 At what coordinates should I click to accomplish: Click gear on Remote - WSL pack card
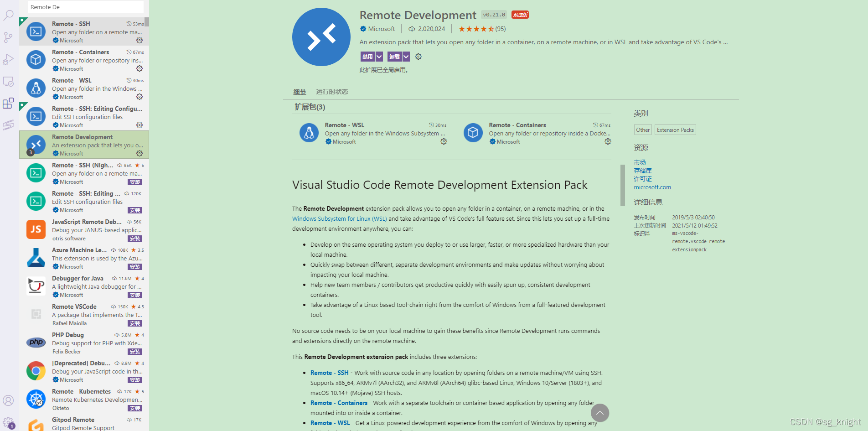[x=444, y=141]
